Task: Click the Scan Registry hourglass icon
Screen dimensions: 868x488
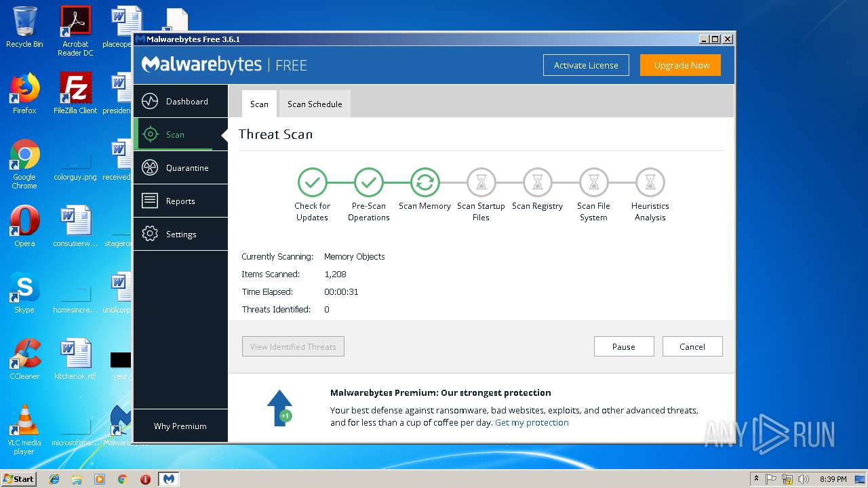Action: coord(537,182)
